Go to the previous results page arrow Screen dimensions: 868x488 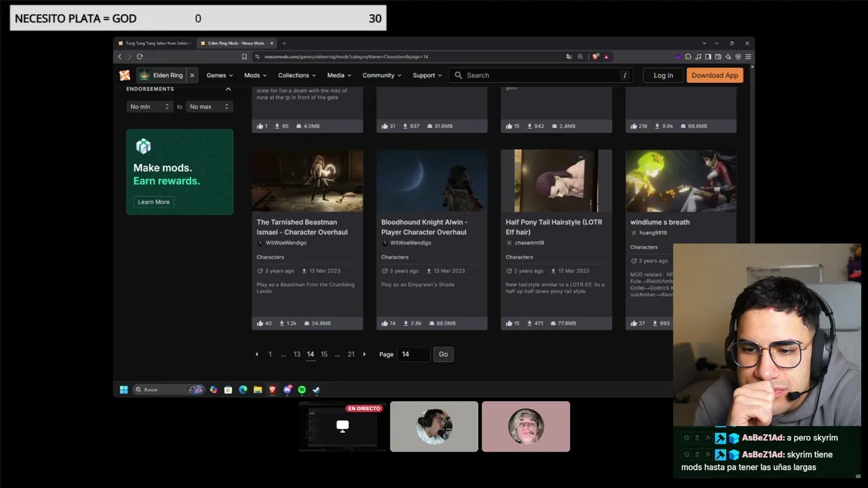(x=256, y=354)
